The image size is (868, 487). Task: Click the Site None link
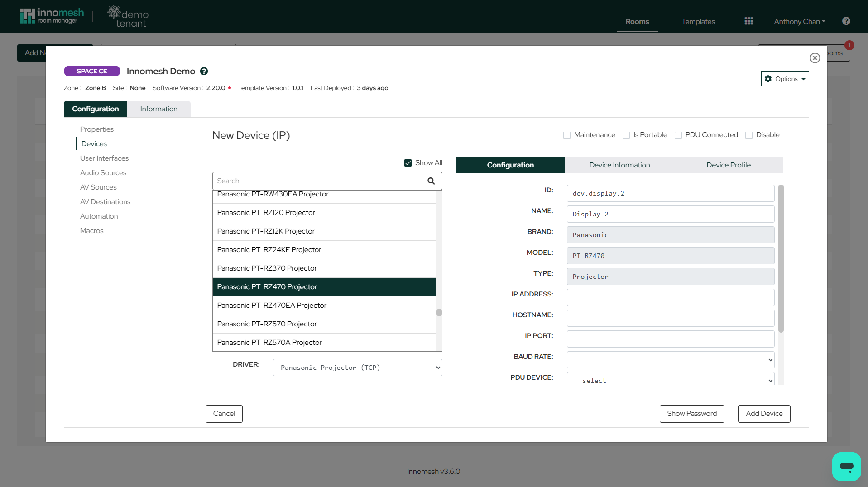point(138,88)
